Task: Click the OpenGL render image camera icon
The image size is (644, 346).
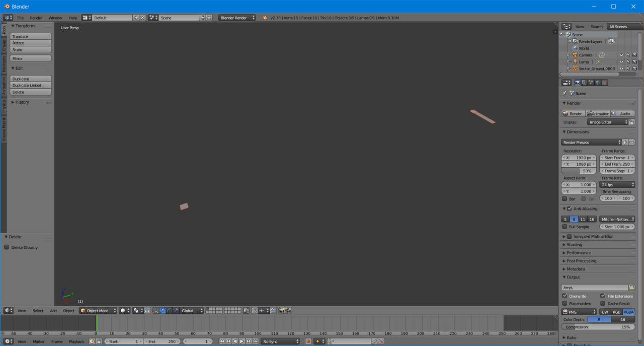Action: pos(281,311)
